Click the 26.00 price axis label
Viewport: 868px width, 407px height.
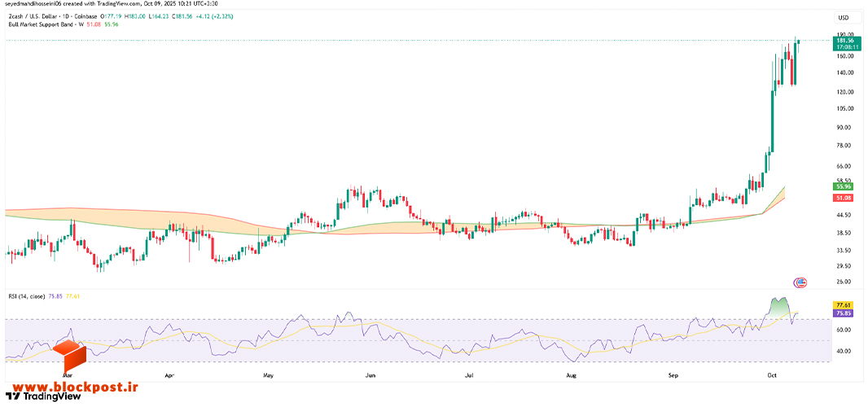[844, 282]
